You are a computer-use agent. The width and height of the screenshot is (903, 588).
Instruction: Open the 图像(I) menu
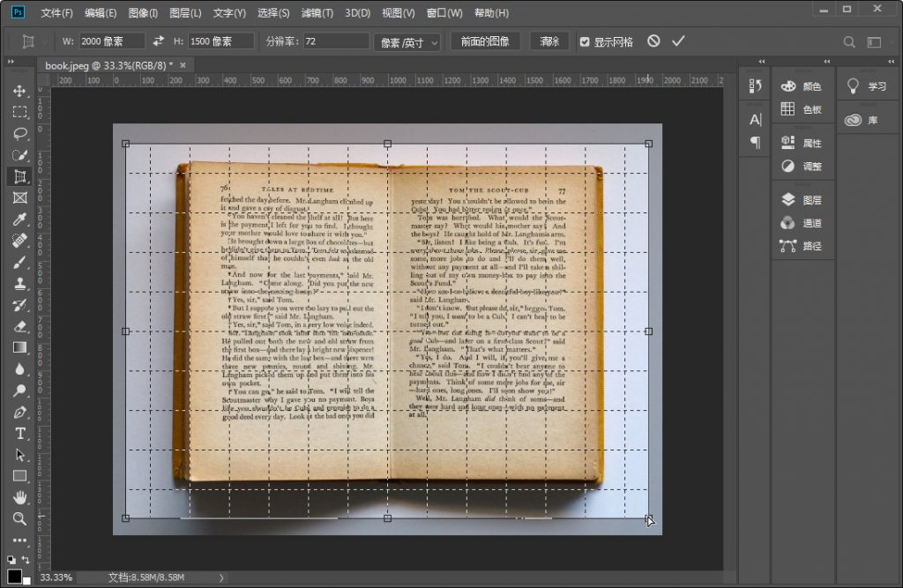(x=143, y=12)
